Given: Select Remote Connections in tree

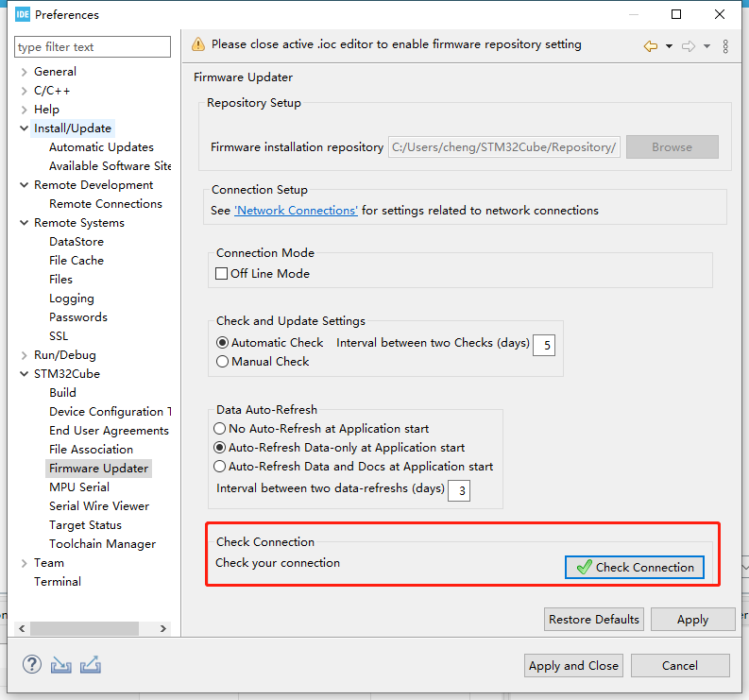Looking at the screenshot, I should (106, 204).
